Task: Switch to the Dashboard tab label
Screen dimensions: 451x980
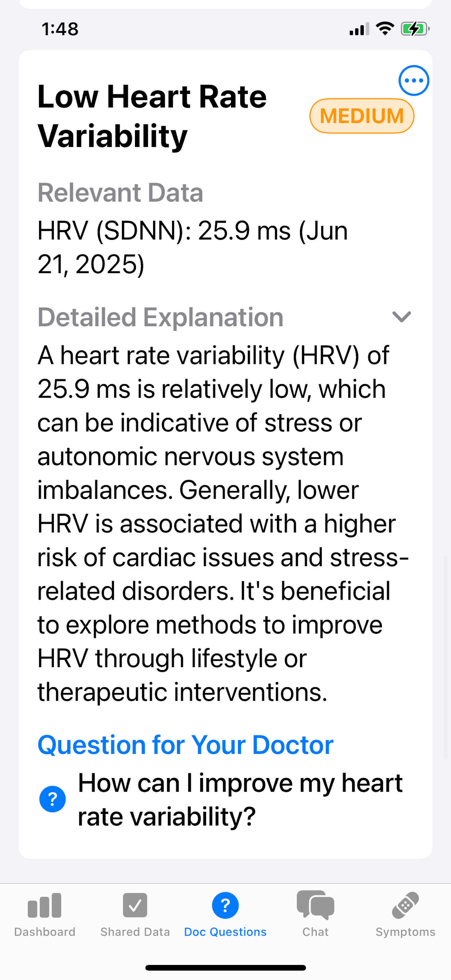Action: coord(45,932)
